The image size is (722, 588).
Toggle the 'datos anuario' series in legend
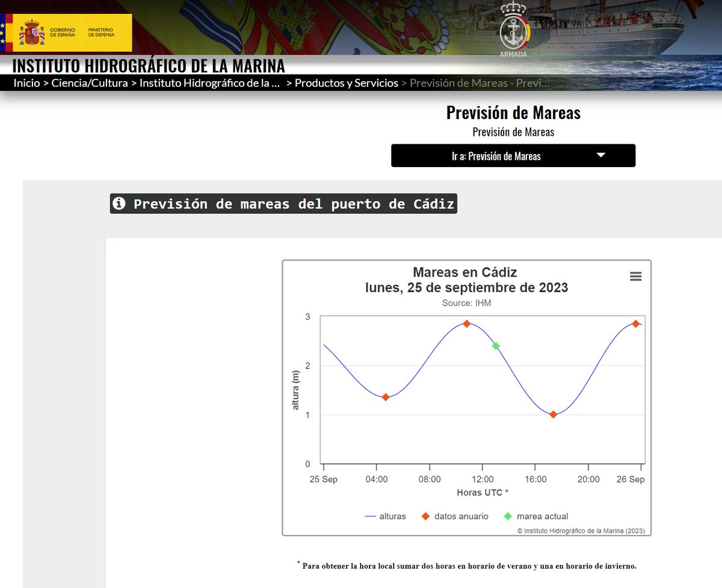coord(455,516)
